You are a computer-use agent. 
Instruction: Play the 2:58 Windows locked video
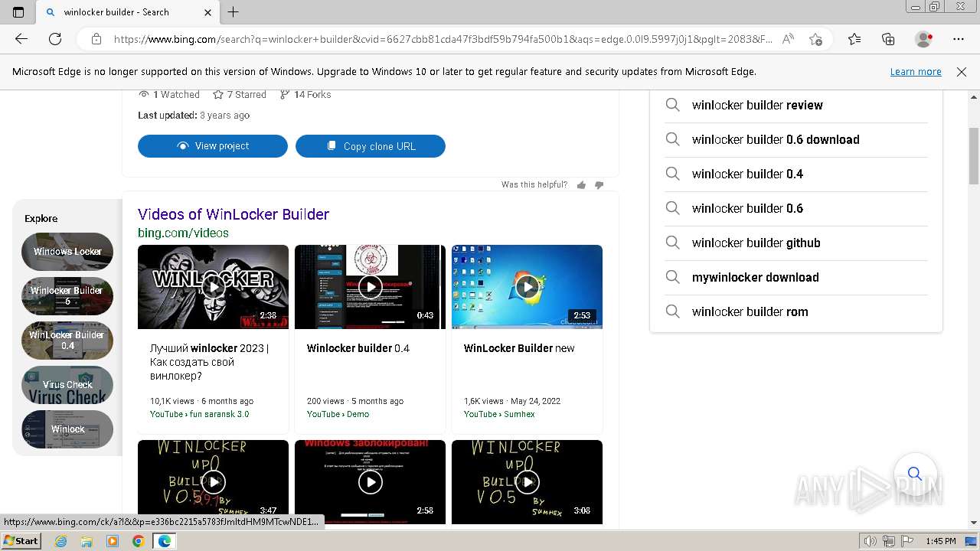tap(370, 481)
